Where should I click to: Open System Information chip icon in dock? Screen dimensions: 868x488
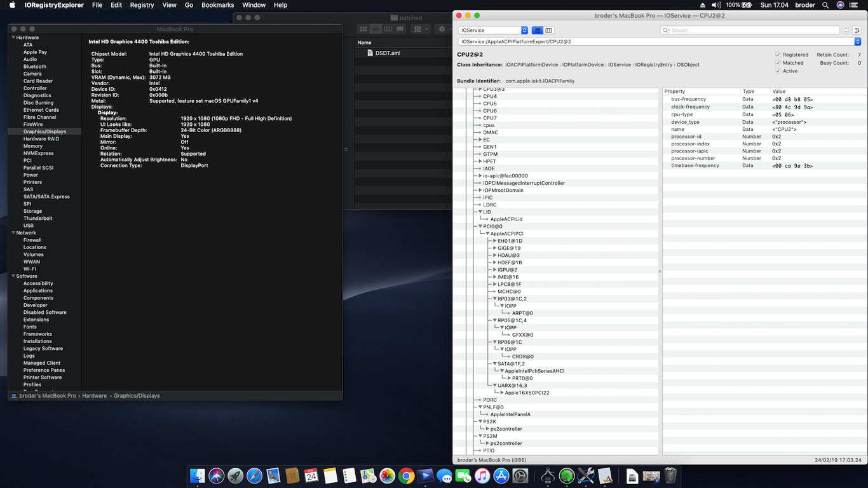[548, 475]
